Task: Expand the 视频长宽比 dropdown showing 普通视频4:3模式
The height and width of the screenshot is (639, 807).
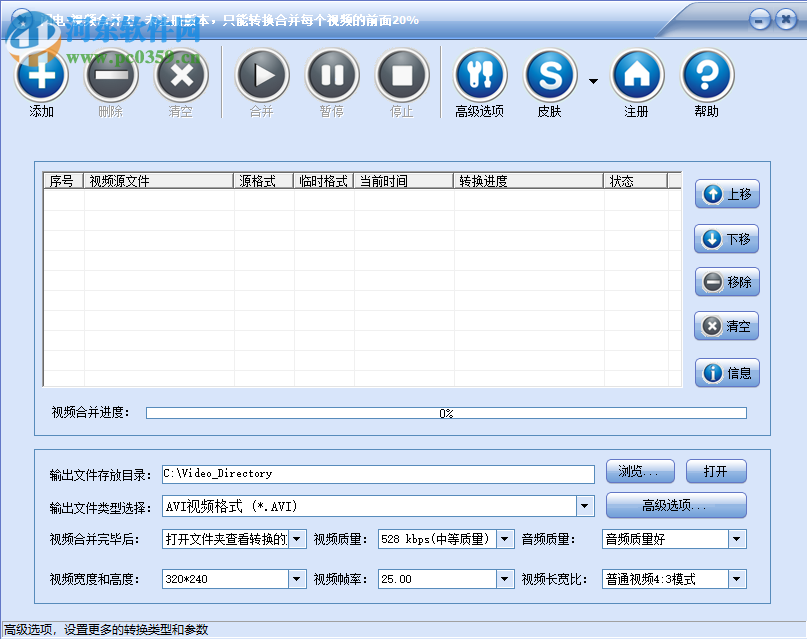Action: click(735, 579)
